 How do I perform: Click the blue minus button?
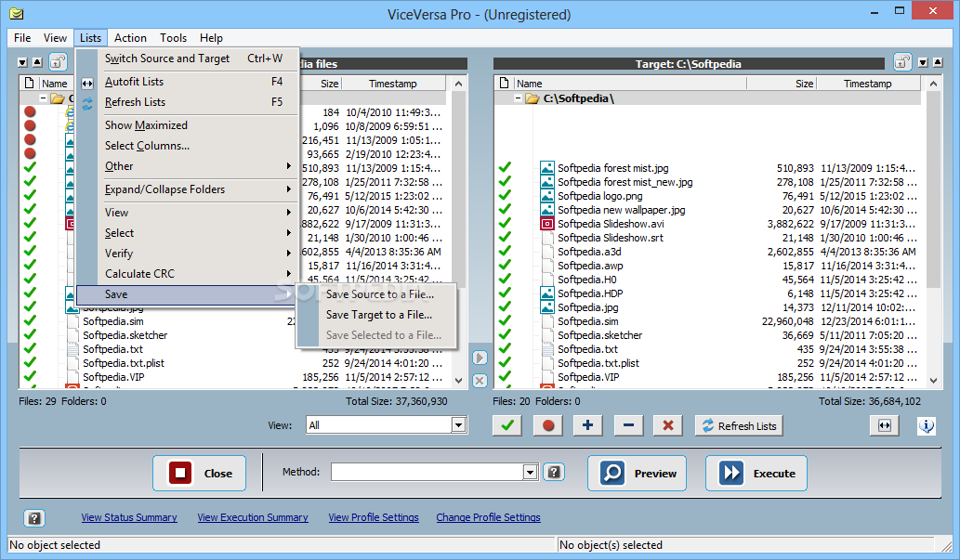click(628, 425)
